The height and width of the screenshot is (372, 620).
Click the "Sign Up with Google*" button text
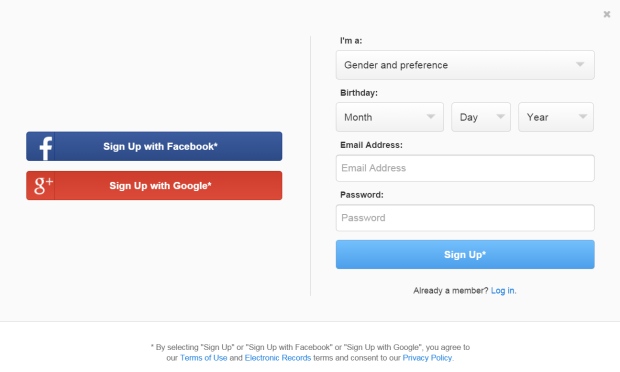(x=160, y=186)
